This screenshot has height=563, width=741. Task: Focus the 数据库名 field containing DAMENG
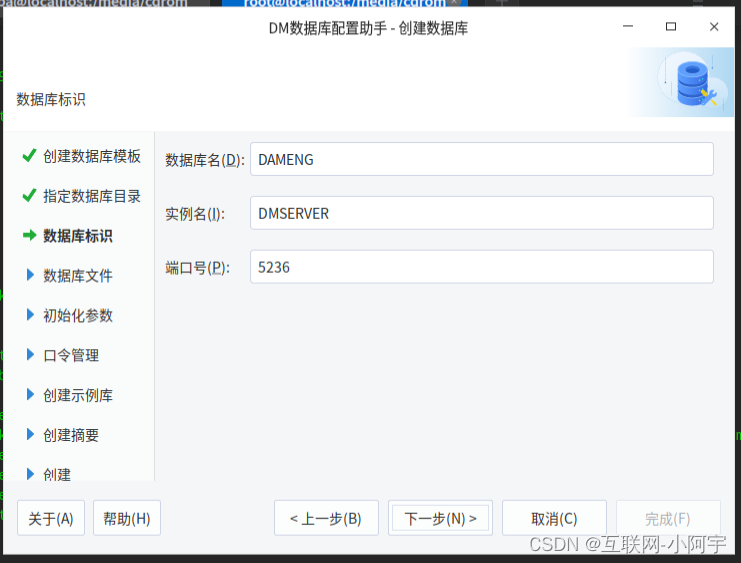coord(482,159)
